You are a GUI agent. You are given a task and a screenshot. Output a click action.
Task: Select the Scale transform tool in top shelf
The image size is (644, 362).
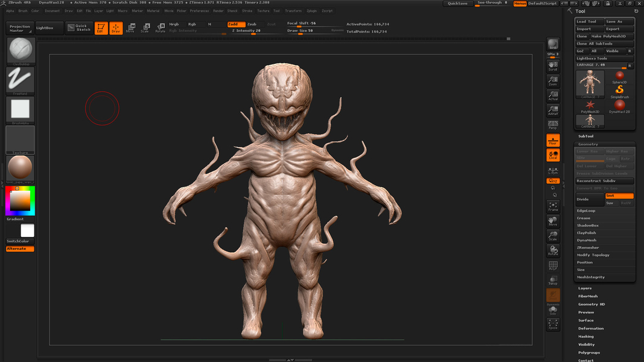tap(146, 28)
